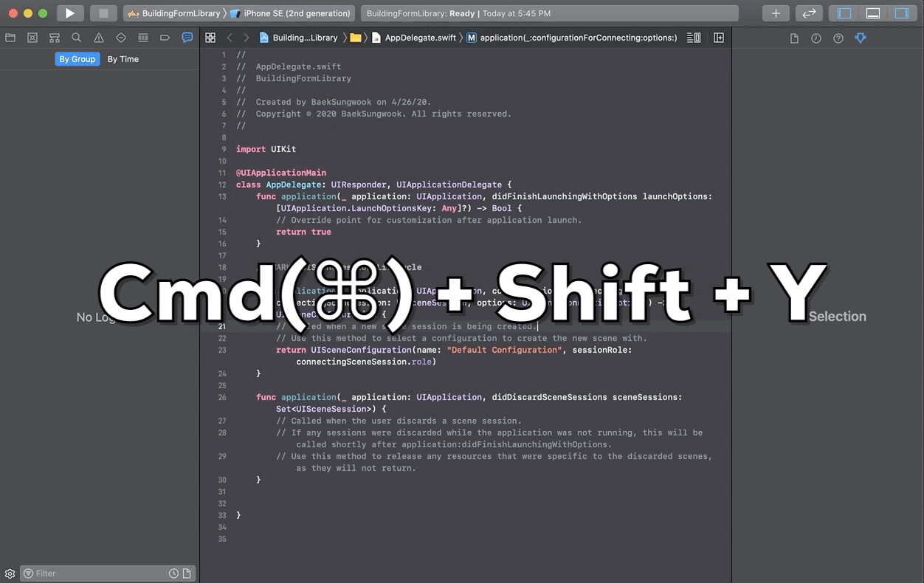Viewport: 924px width, 583px height.
Task: Open the Project navigator folder icon
Action: point(10,38)
